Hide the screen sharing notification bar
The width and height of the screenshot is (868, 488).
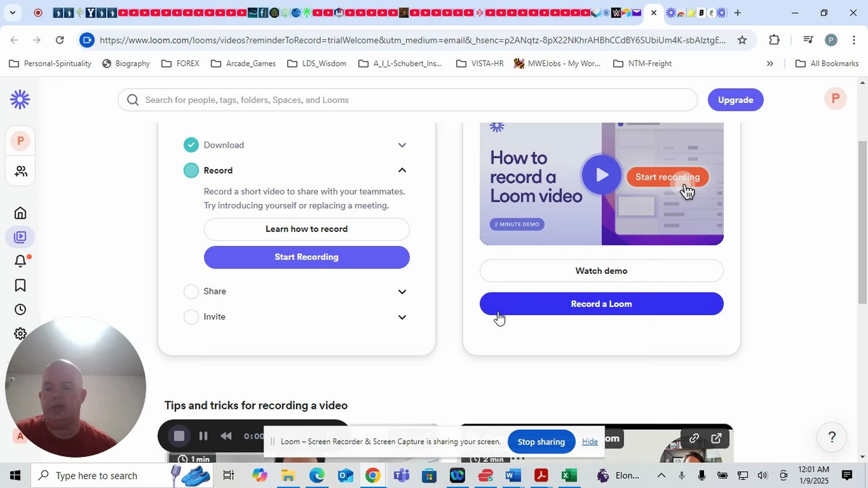590,442
